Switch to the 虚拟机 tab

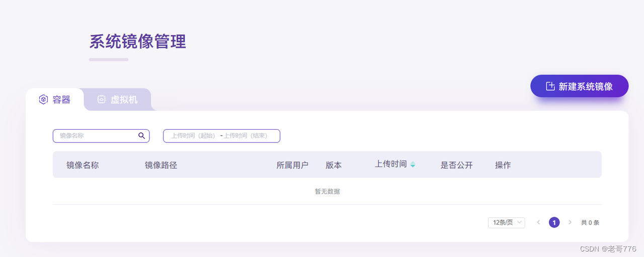(117, 100)
